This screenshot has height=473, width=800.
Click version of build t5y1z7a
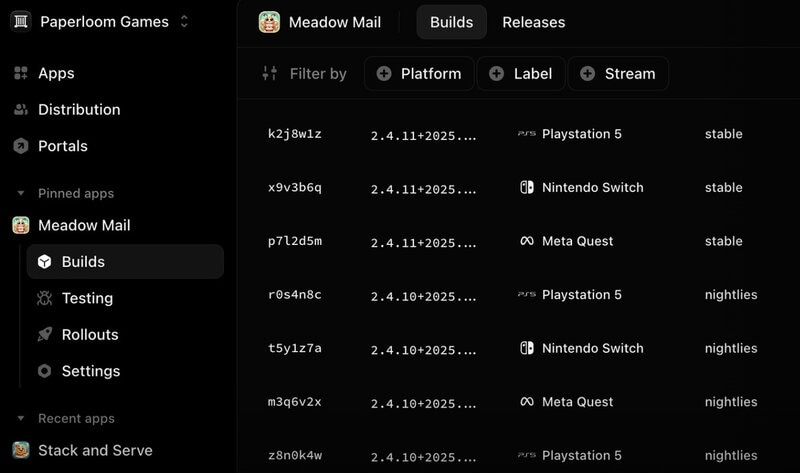point(423,350)
